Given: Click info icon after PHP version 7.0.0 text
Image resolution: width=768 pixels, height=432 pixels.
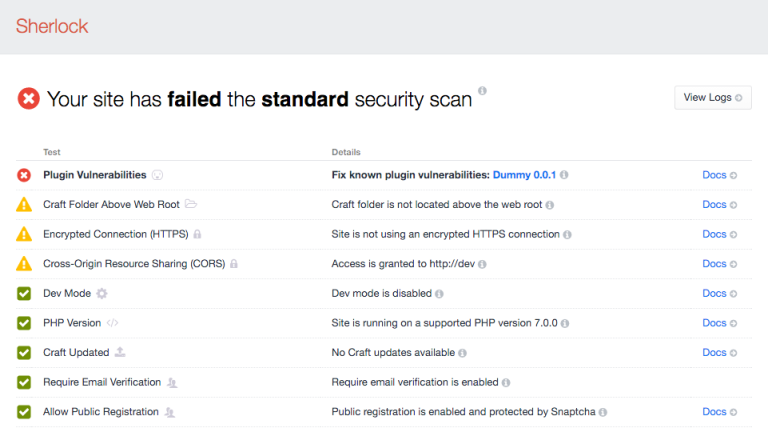Looking at the screenshot, I should tap(565, 323).
